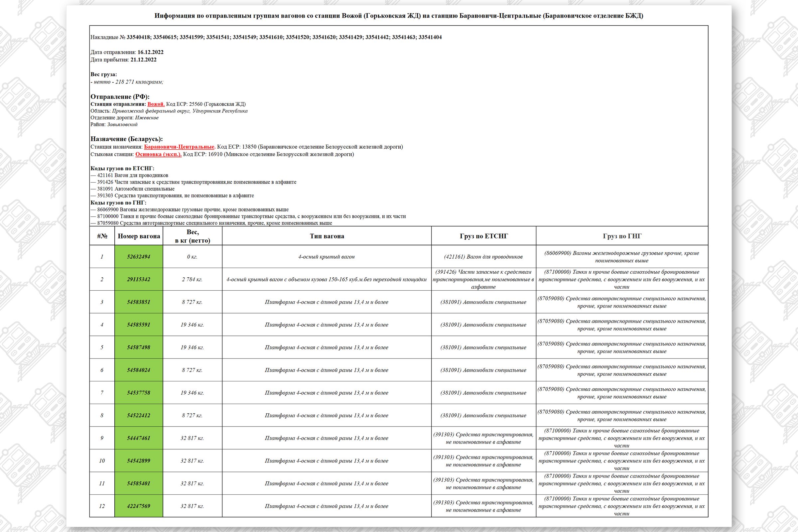Image resolution: width=798 pixels, height=532 pixels.
Task: Click the #№ column header
Action: tap(102, 236)
